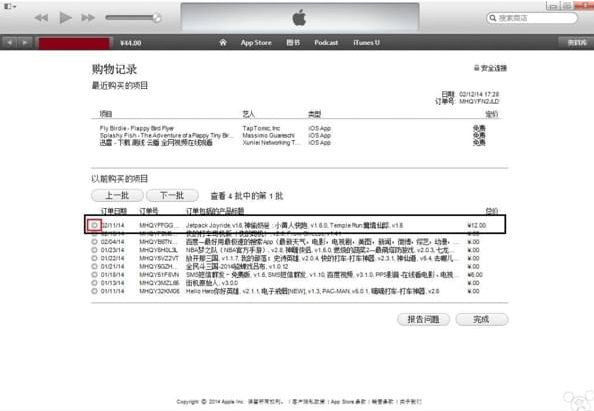Open the 销售条款 footer link

point(383,402)
